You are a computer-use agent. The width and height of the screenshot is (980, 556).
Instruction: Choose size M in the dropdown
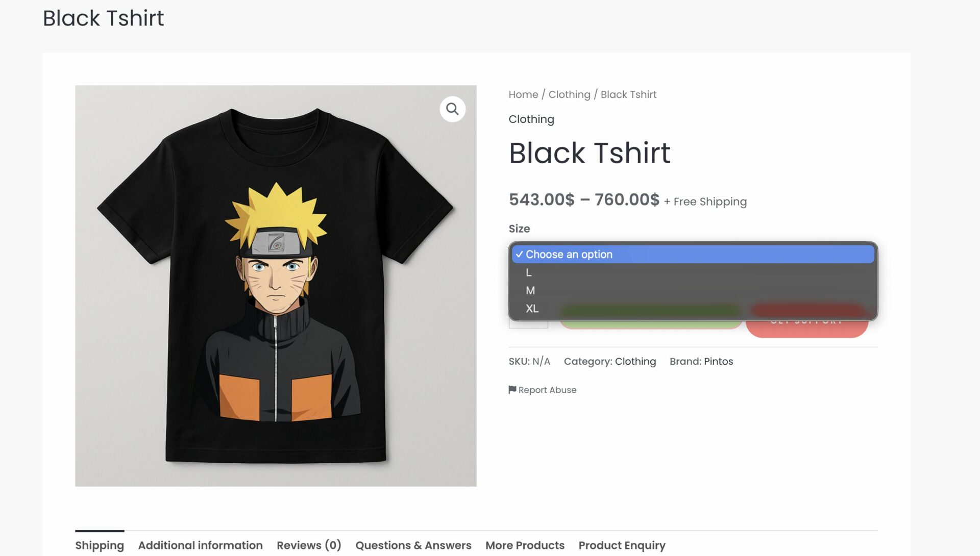(530, 290)
